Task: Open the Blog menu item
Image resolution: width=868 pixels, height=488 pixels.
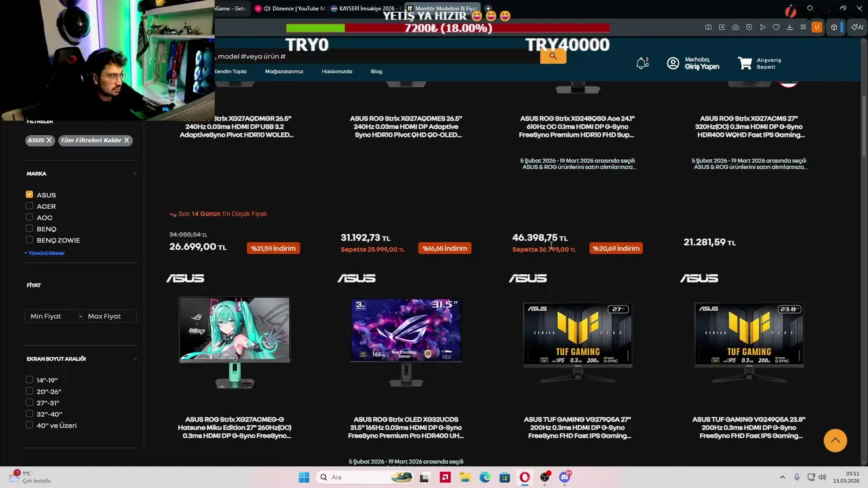Action: click(x=376, y=71)
